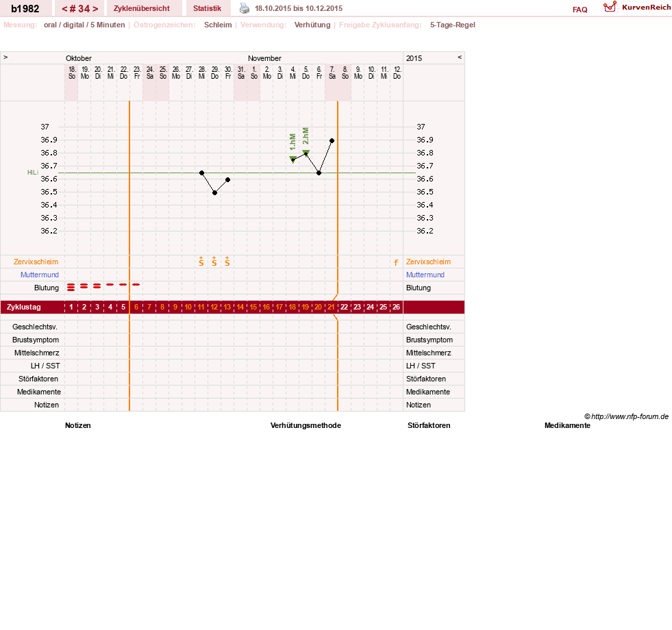Click the temperature point on cycle day 12
The image size is (672, 630).
(214, 192)
